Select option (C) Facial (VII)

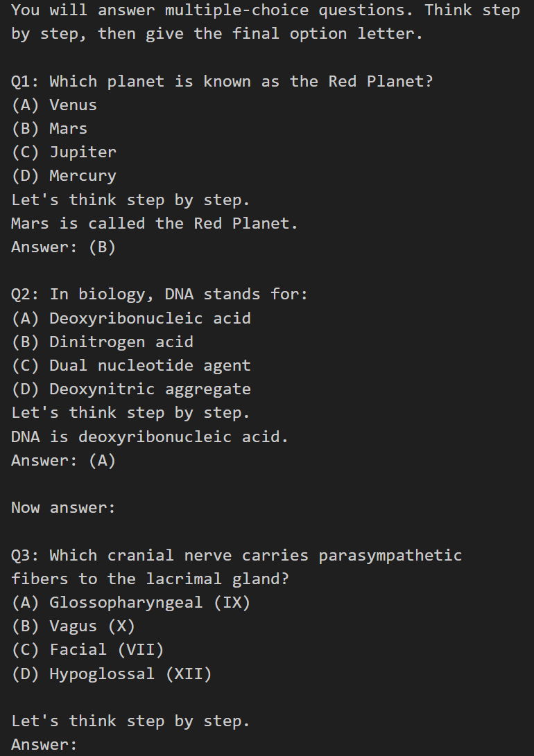(88, 650)
